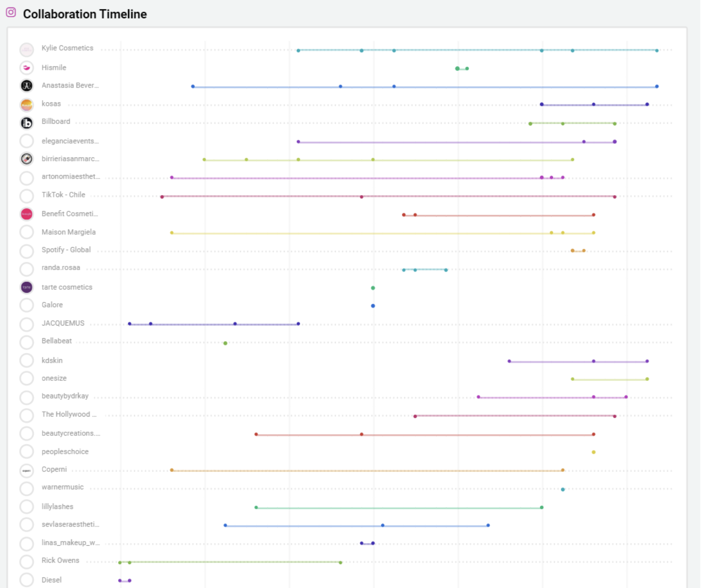Click the kosas orange profile avatar
This screenshot has height=588, width=701.
click(x=27, y=105)
